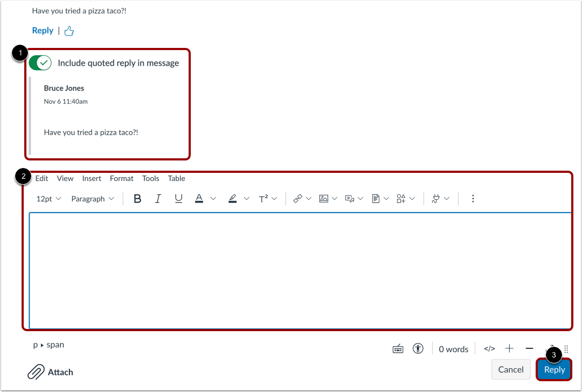Disable Include quoted reply in message

point(40,62)
